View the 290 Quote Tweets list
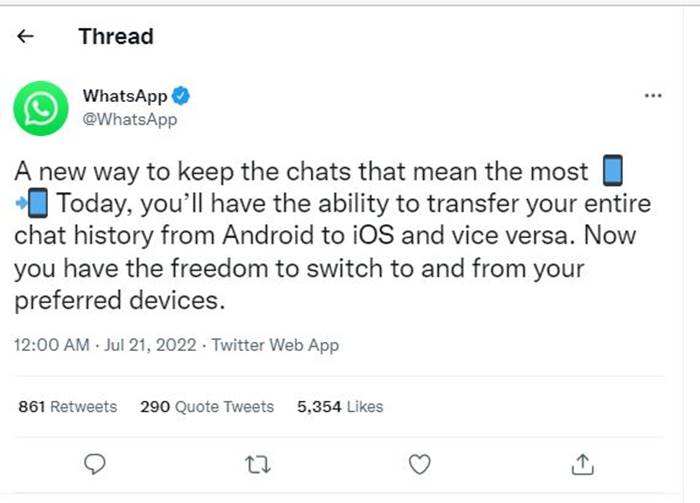 (206, 407)
